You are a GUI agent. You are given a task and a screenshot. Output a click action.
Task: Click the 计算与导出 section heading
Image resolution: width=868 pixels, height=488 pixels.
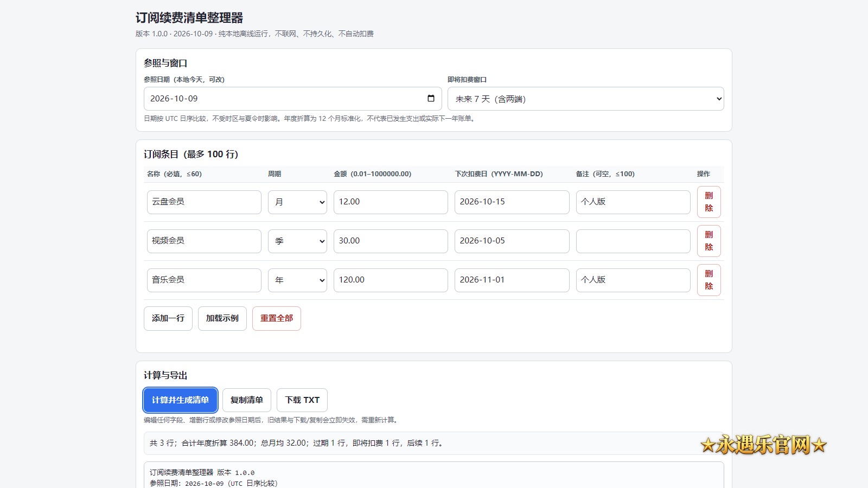coord(165,375)
